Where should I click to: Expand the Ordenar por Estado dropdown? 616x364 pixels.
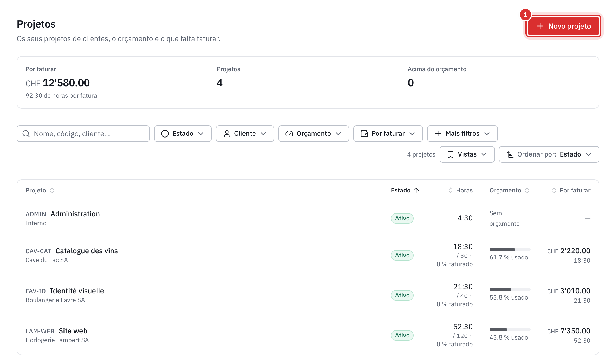[549, 154]
